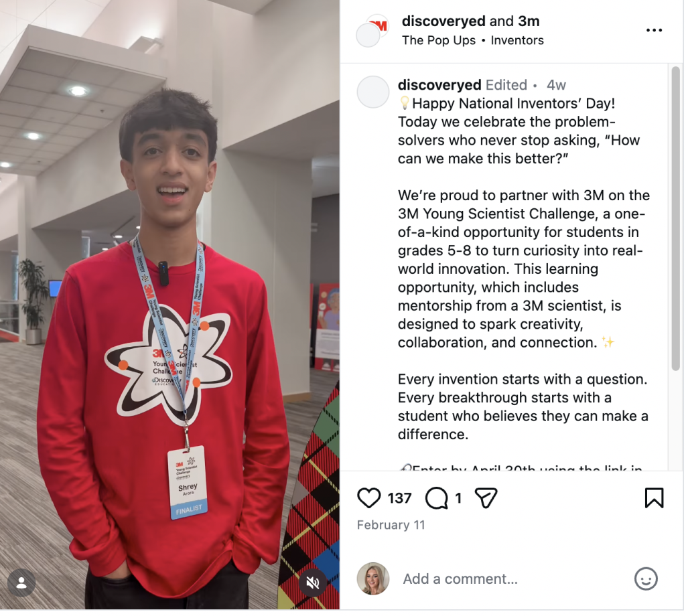Viewport: 686px width, 616px height.
Task: Click the Inventors audio title link
Action: pos(517,40)
